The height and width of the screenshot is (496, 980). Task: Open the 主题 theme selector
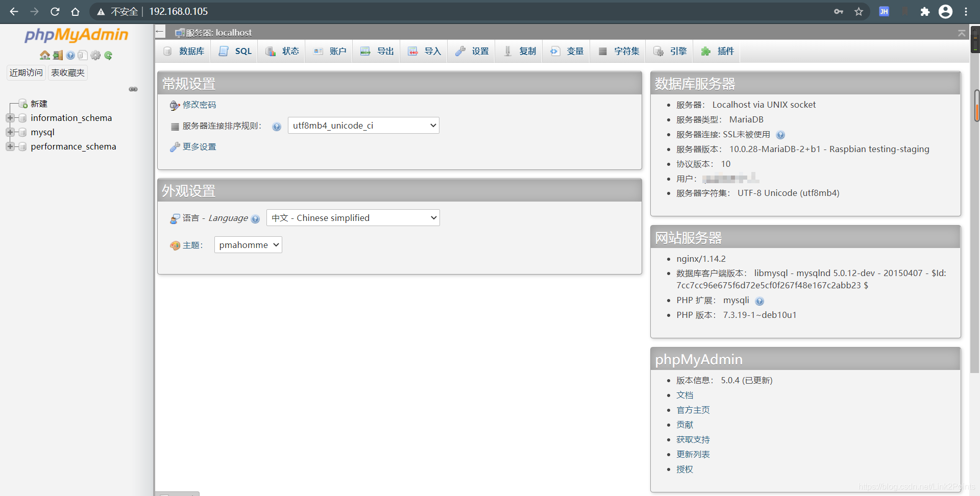point(248,244)
